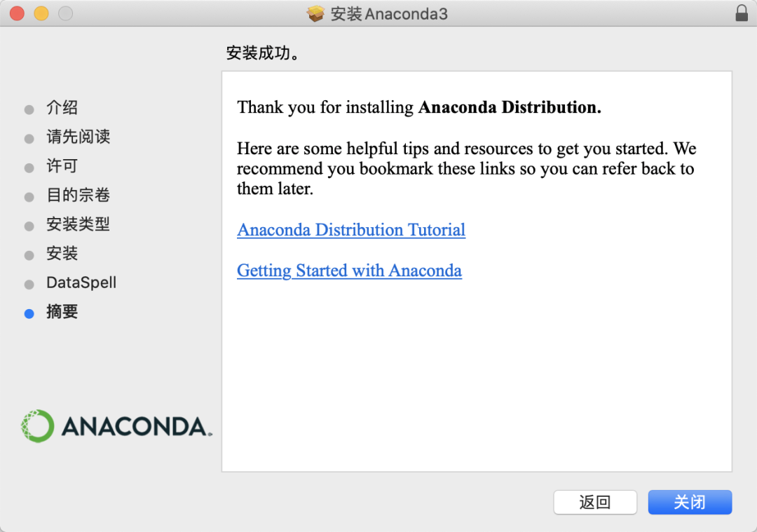757x532 pixels.
Task: Select the 请先阅读 step
Action: pos(79,137)
